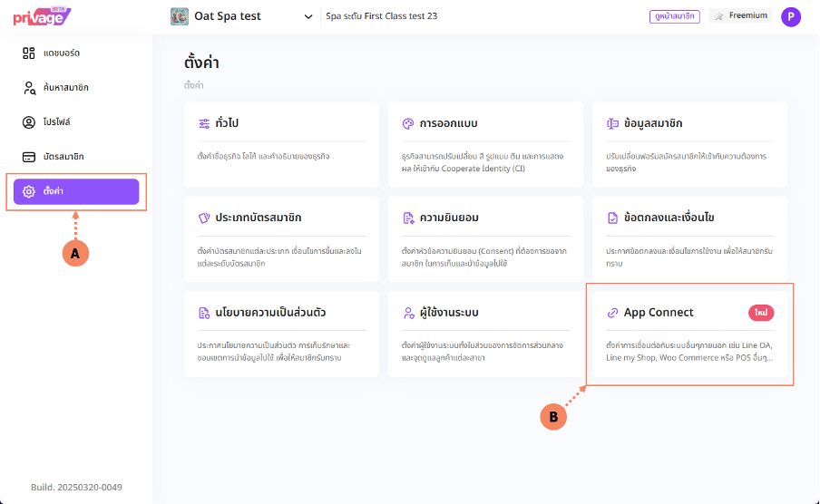Click the sliders icon on ทั่วไป card
The height and width of the screenshot is (504, 820).
point(204,123)
